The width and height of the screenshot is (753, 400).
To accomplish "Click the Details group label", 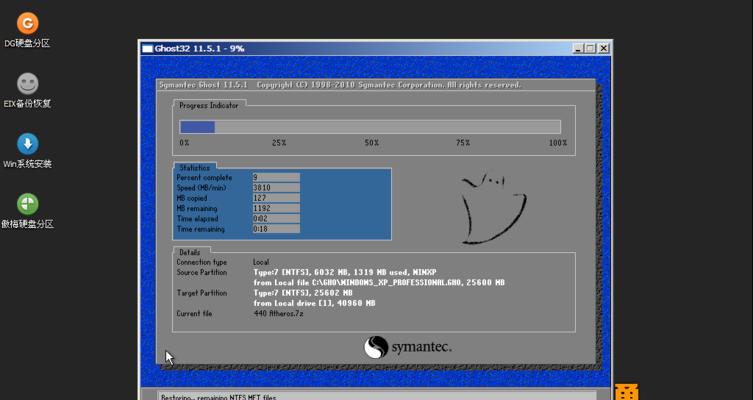I will click(x=190, y=252).
